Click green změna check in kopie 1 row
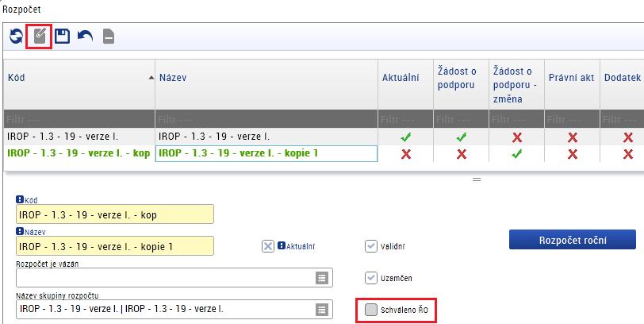Image resolution: width=644 pixels, height=324 pixels. (516, 154)
